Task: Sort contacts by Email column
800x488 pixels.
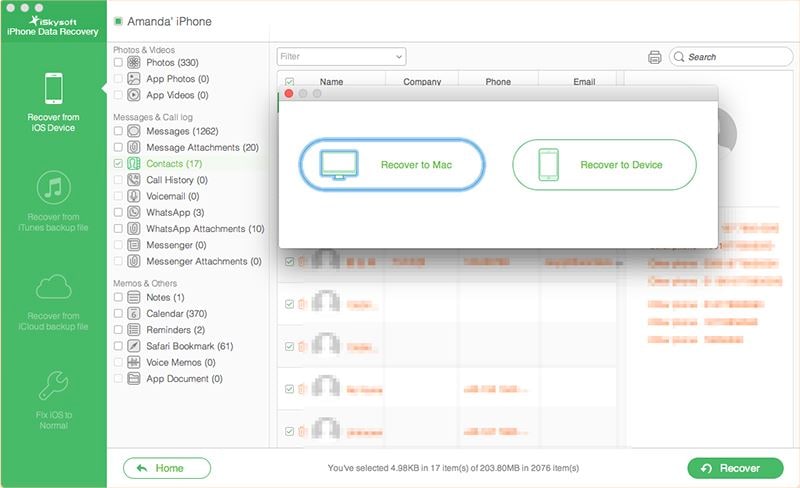Action: [x=584, y=81]
